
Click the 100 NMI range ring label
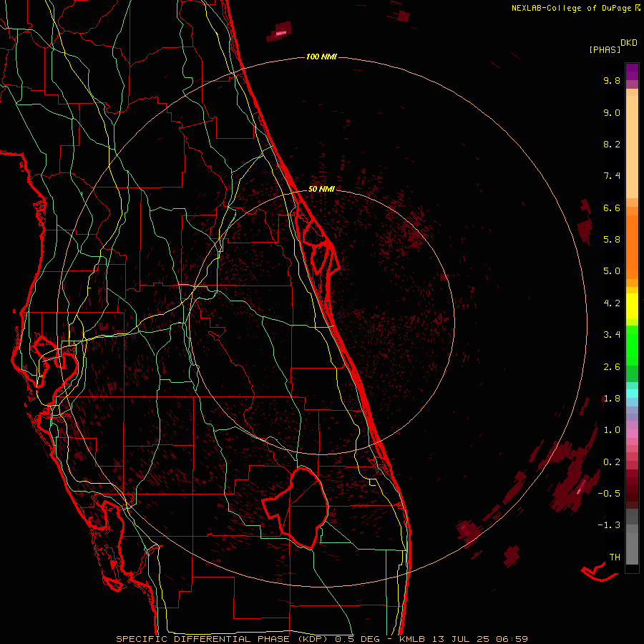click(x=321, y=57)
